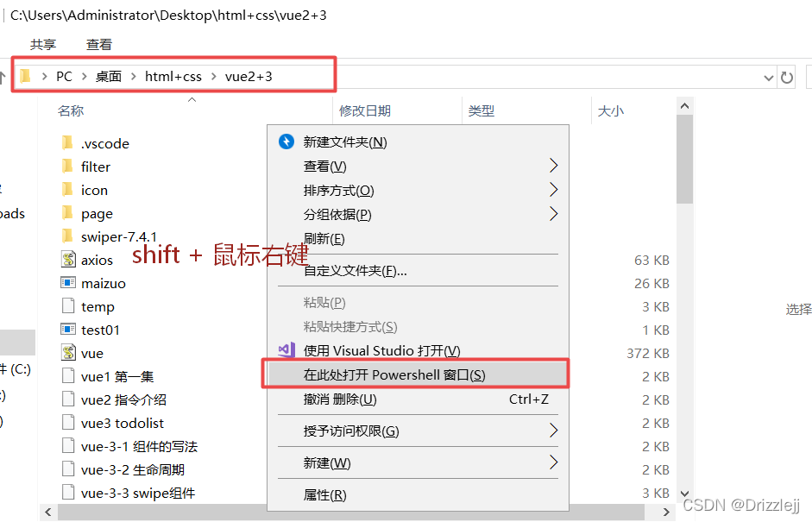The image size is (812, 522).
Task: Click the maizuo file icon
Action: click(68, 283)
